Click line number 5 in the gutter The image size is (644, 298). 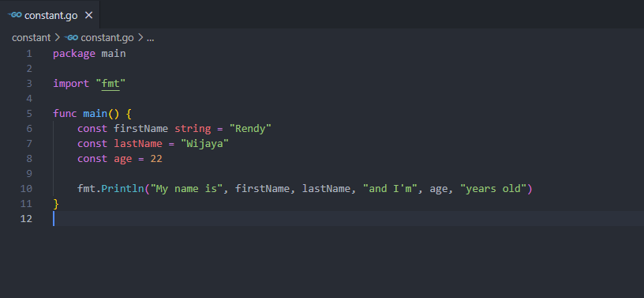coord(28,114)
